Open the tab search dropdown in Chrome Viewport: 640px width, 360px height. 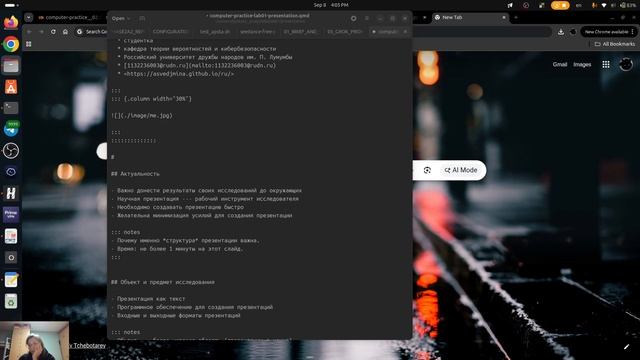[x=29, y=18]
